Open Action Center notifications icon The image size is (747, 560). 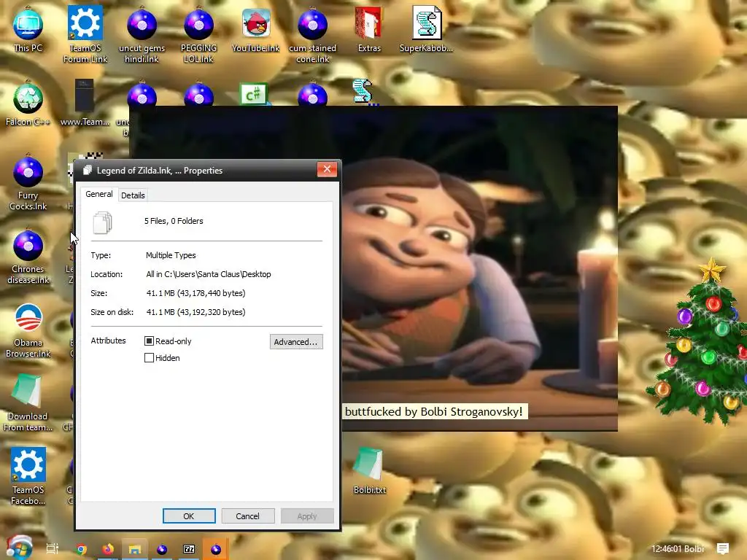click(x=723, y=548)
